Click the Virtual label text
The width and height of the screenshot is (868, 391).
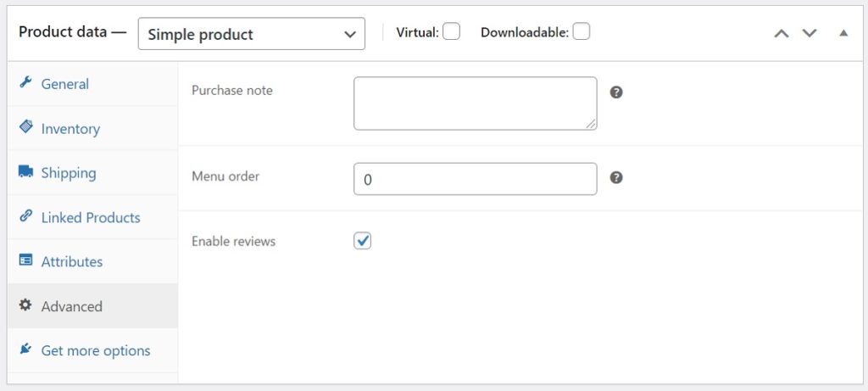point(417,33)
